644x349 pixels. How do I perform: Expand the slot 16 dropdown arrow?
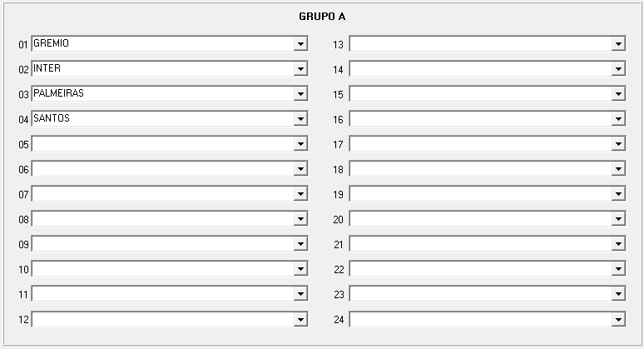click(x=618, y=119)
